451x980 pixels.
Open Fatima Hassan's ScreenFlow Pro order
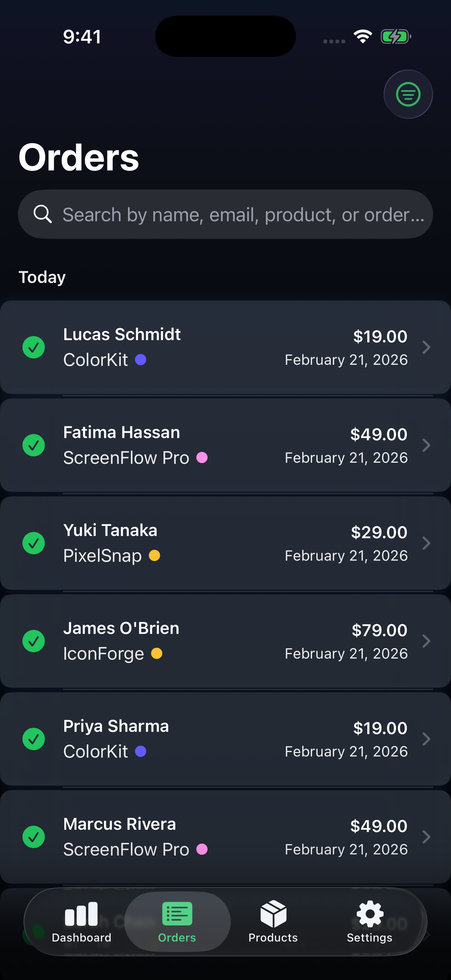225,445
